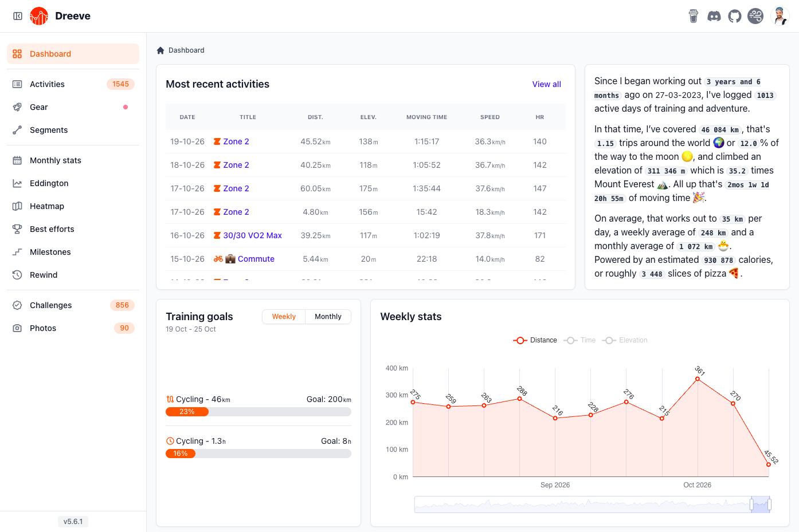Screen dimensions: 799x532
Task: Click the 60.05 km distance cell
Action: coord(315,188)
